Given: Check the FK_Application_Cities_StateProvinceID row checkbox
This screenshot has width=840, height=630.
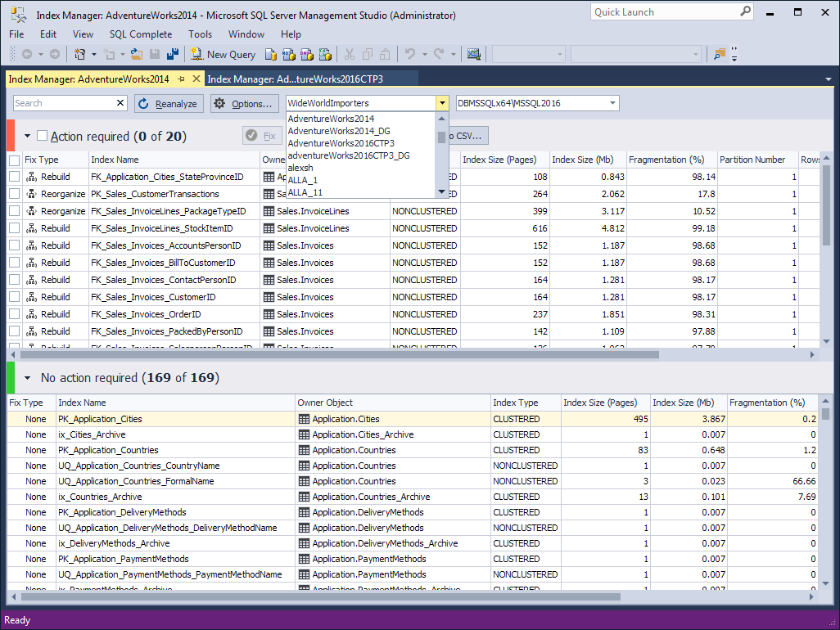Looking at the screenshot, I should [15, 177].
